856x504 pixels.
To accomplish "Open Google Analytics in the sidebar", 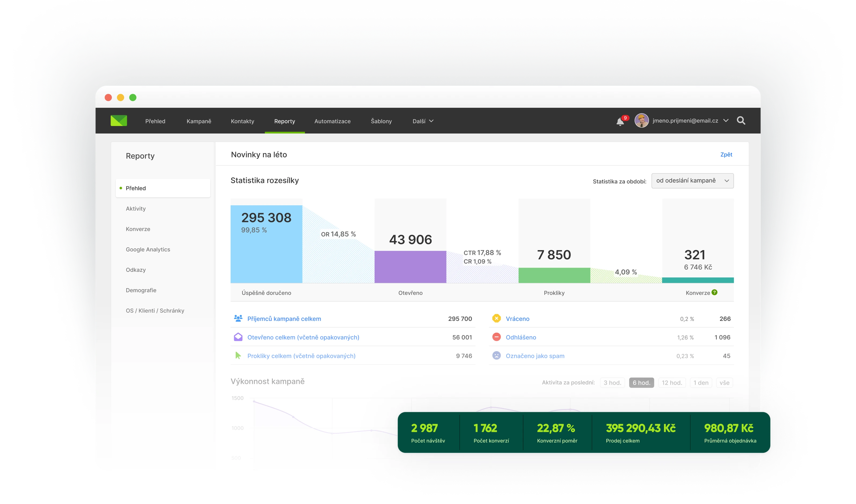I will pyautogui.click(x=148, y=249).
